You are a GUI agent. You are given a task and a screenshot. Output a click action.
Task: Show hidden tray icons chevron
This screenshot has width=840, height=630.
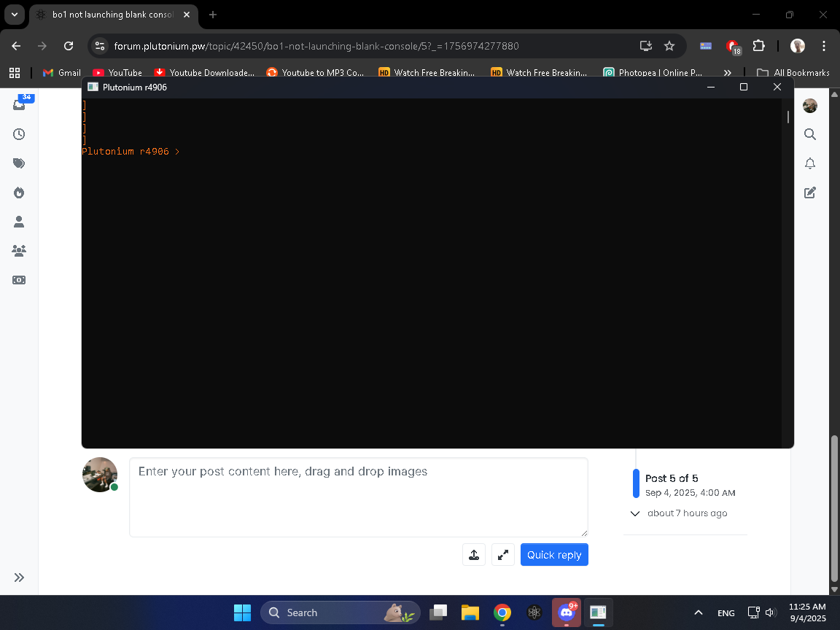coord(698,612)
